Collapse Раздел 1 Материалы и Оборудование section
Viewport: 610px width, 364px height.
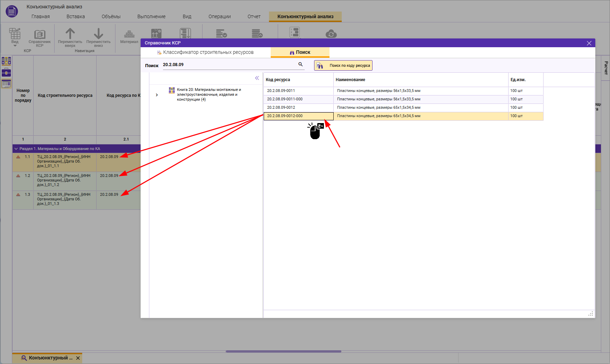(16, 149)
